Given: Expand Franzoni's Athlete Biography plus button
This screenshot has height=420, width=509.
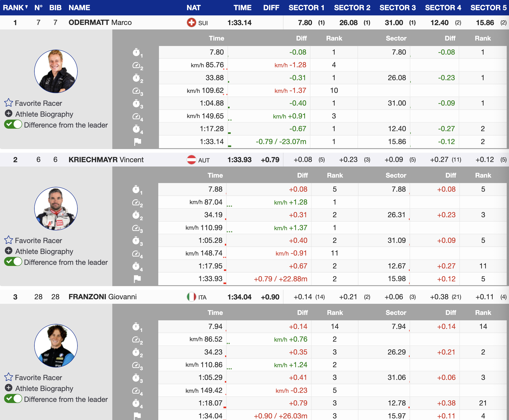Looking at the screenshot, I should (8, 388).
